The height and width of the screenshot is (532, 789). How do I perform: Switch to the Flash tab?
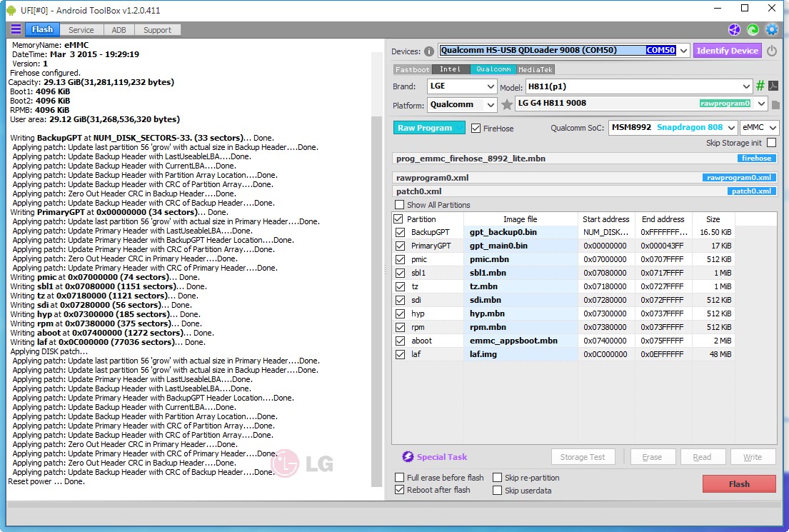point(41,30)
